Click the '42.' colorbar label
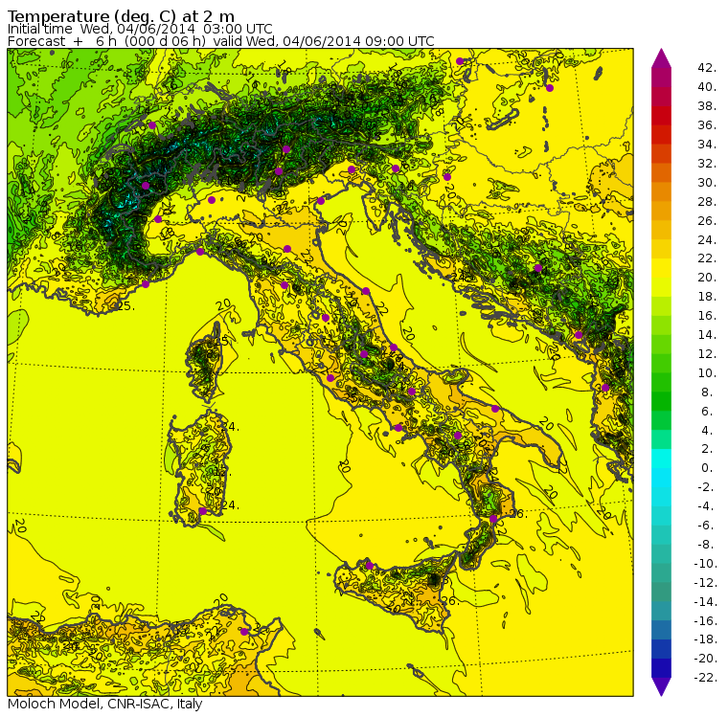 (x=707, y=68)
